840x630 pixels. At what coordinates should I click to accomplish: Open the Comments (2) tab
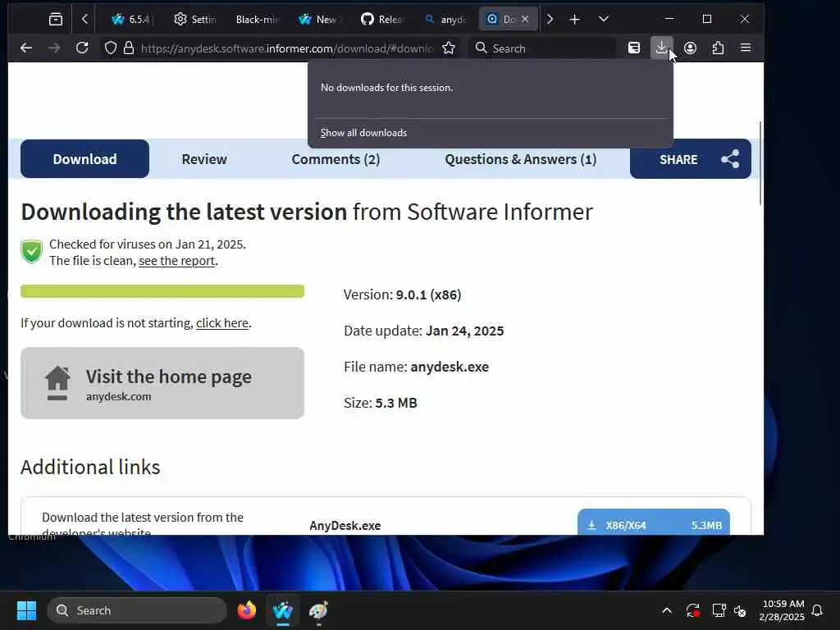tap(336, 159)
